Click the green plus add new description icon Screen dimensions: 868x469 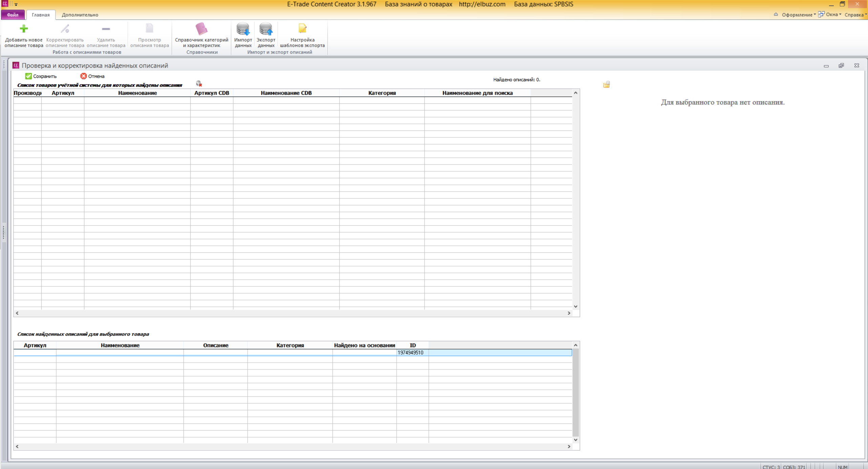(x=23, y=29)
